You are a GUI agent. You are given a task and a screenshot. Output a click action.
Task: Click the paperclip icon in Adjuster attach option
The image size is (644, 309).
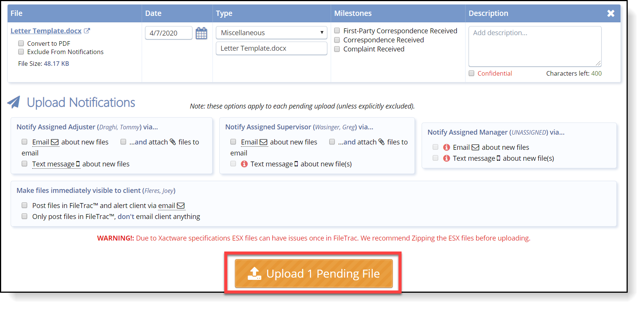173,142
